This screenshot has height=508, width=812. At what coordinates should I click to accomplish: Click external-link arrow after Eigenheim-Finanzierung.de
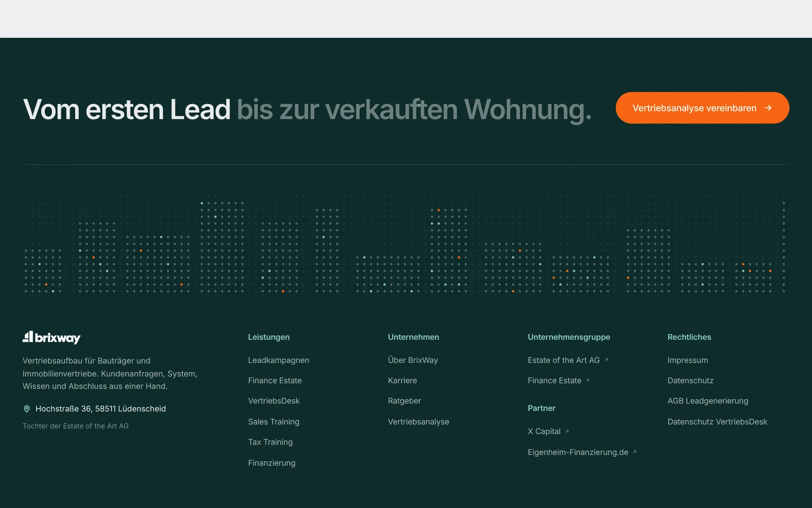[634, 452]
